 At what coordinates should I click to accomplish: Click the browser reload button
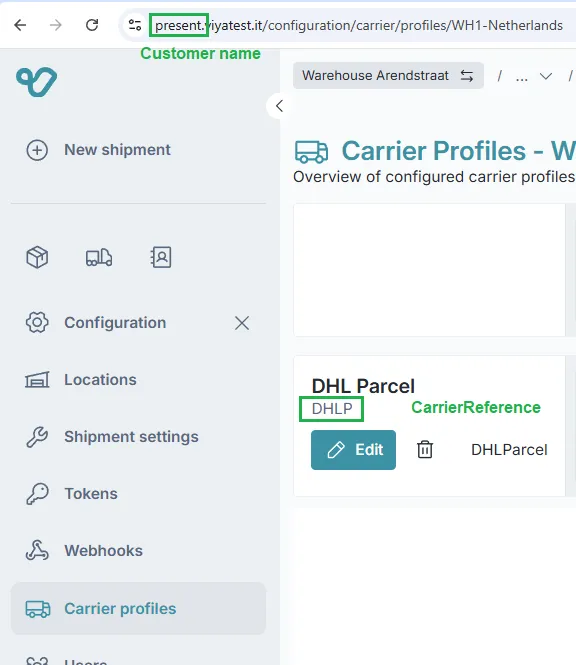(92, 25)
